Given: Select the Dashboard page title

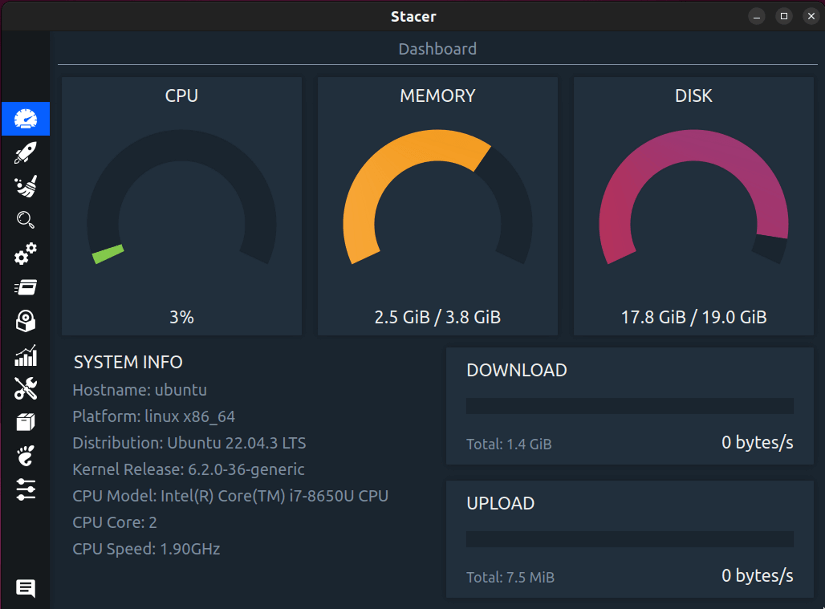Looking at the screenshot, I should (438, 49).
